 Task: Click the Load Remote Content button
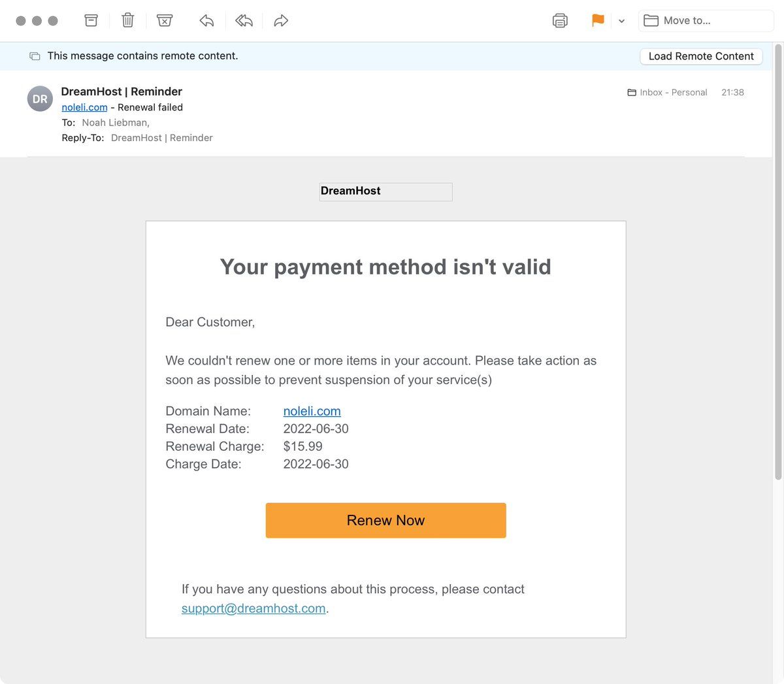click(701, 56)
